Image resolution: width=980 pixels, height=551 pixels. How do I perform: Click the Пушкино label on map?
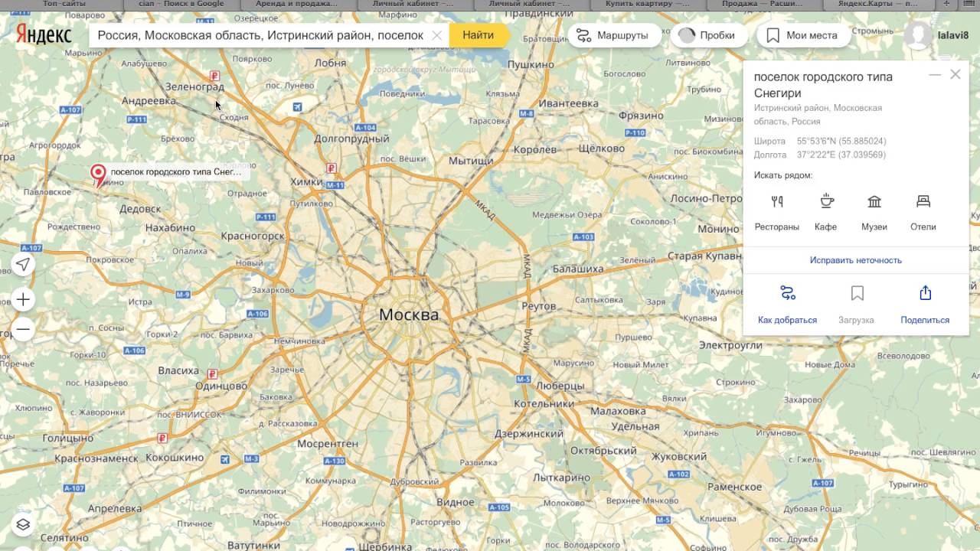[x=531, y=64]
